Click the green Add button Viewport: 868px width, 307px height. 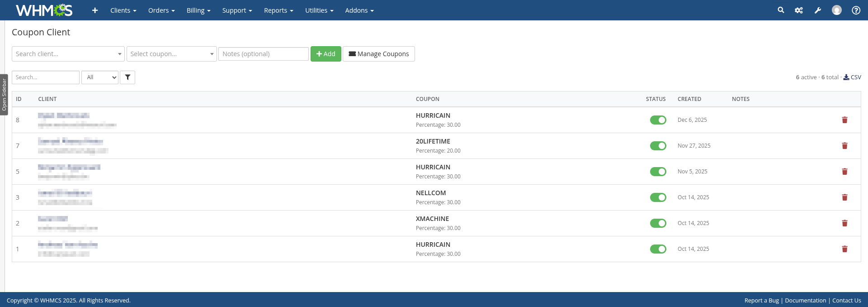325,54
